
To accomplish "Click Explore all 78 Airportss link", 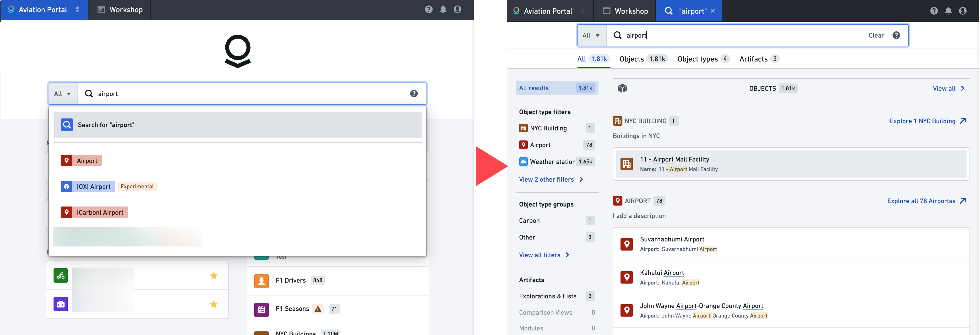I will [926, 201].
